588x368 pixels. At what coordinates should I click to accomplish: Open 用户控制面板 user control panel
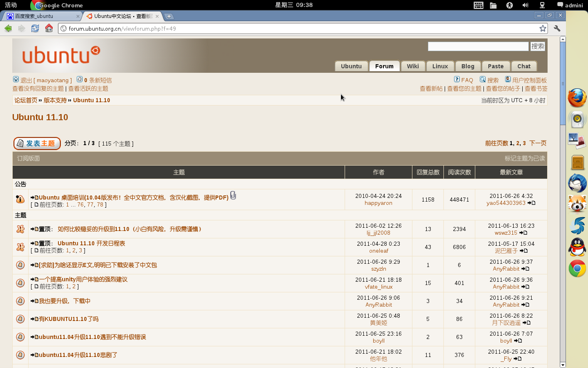tap(529, 80)
